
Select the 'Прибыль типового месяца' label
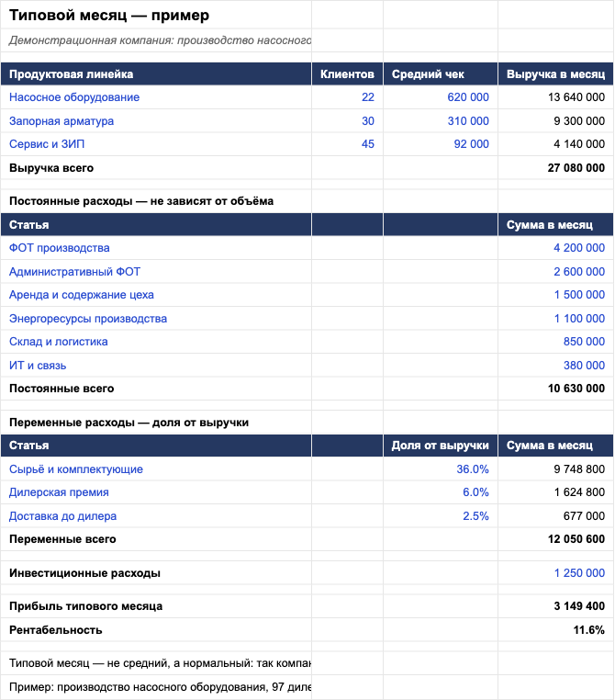pyautogui.click(x=156, y=606)
